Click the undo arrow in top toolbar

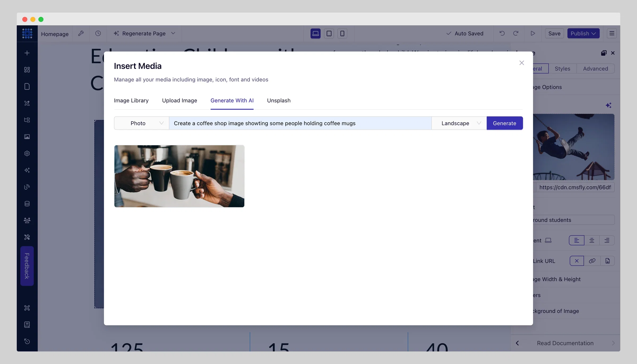(502, 33)
